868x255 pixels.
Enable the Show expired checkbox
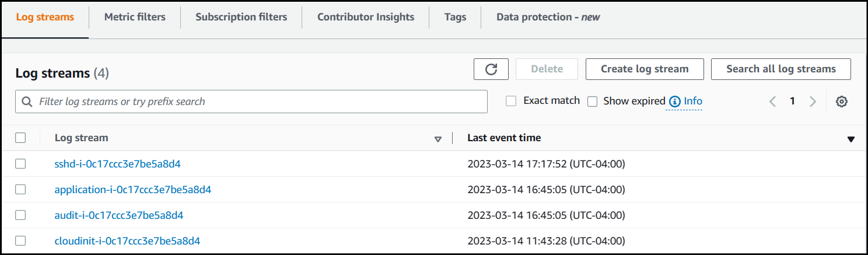pyautogui.click(x=592, y=102)
